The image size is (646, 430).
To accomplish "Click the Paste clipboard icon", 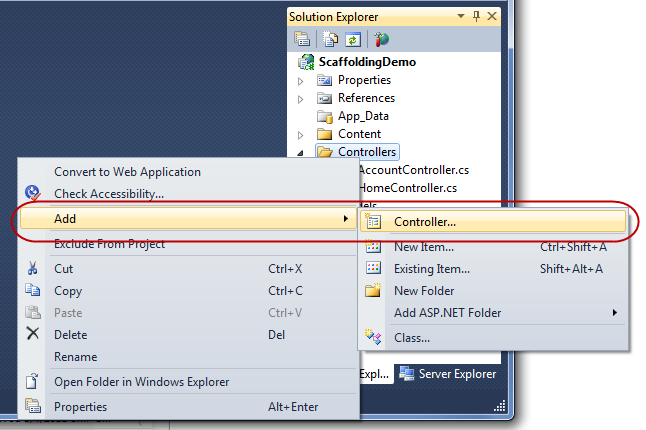I will pyautogui.click(x=33, y=312).
